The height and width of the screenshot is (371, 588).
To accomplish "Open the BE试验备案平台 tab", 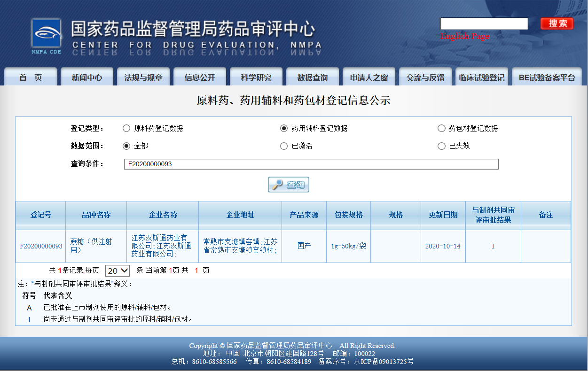I will (546, 77).
